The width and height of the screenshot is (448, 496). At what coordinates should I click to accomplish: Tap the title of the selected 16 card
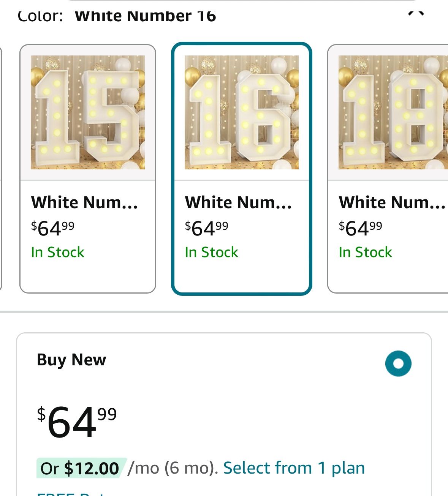pos(238,202)
